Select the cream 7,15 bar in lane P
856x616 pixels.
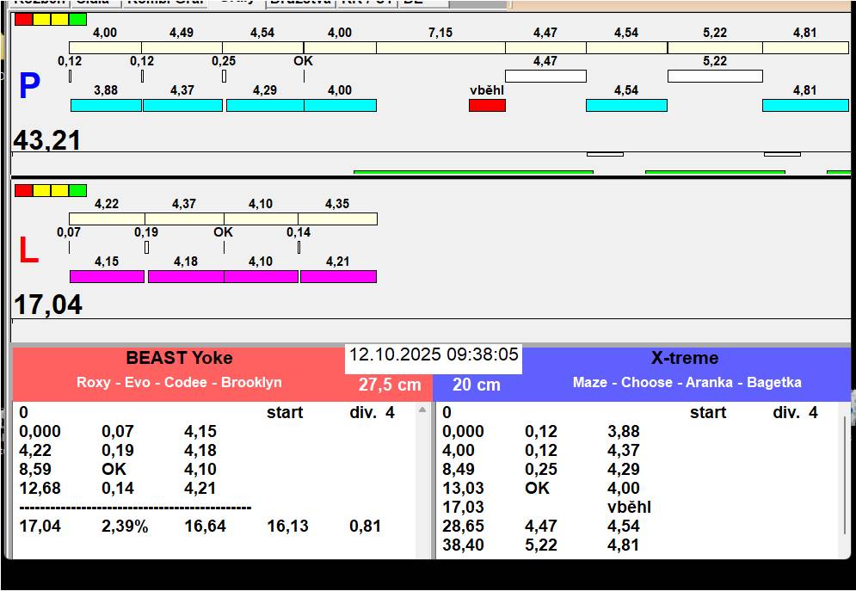click(x=440, y=47)
